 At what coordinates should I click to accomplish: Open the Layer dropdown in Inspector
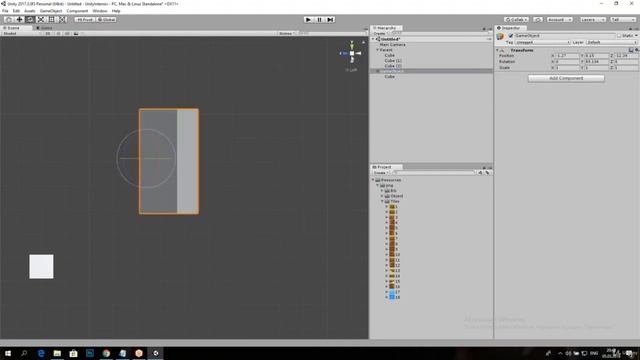tap(611, 42)
